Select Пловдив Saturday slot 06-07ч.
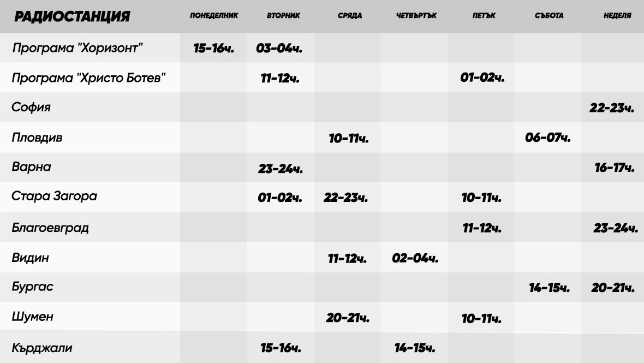The width and height of the screenshot is (644, 363). pos(548,138)
